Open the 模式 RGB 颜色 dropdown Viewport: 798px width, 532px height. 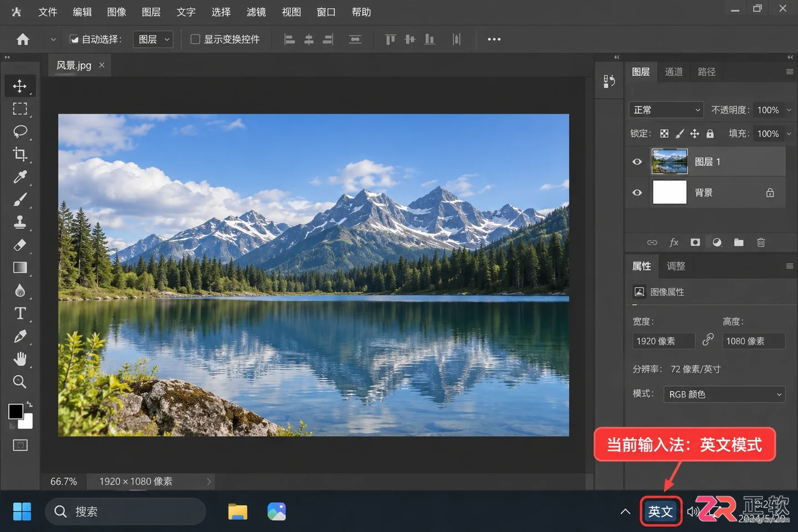724,394
